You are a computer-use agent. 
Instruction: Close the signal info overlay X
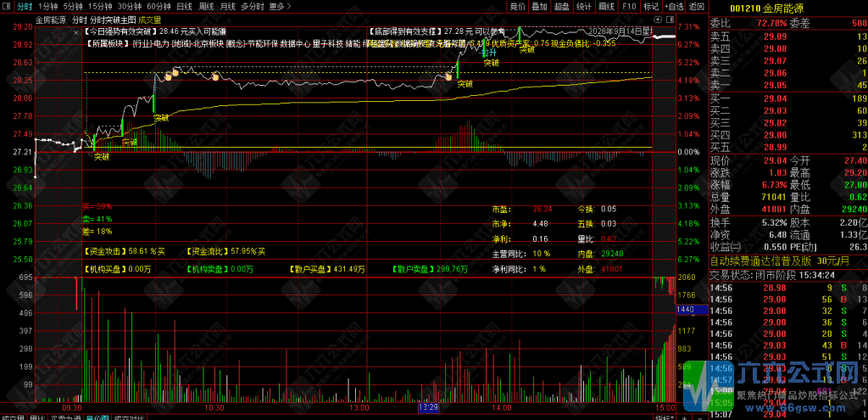(x=76, y=33)
